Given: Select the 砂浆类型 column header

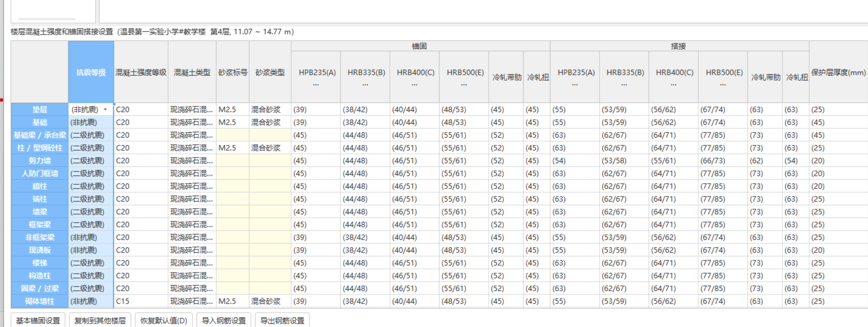Looking at the screenshot, I should pos(270,72).
